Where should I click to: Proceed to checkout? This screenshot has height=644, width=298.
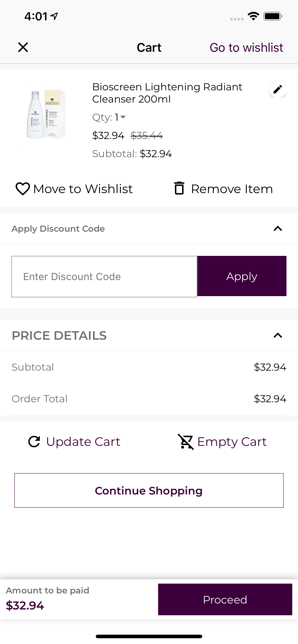click(225, 599)
